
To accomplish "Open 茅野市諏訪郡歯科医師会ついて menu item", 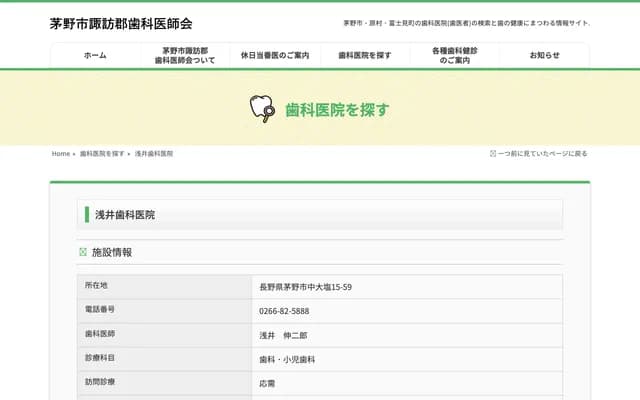I will [x=184, y=56].
